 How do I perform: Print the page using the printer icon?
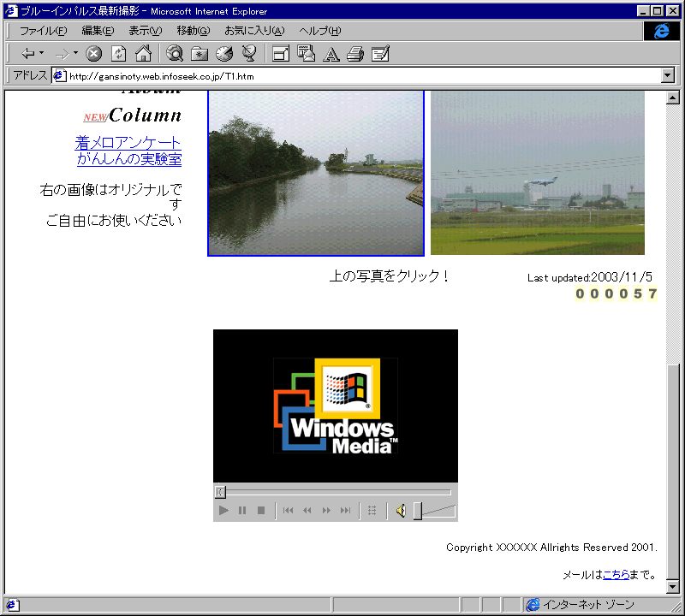coord(355,54)
